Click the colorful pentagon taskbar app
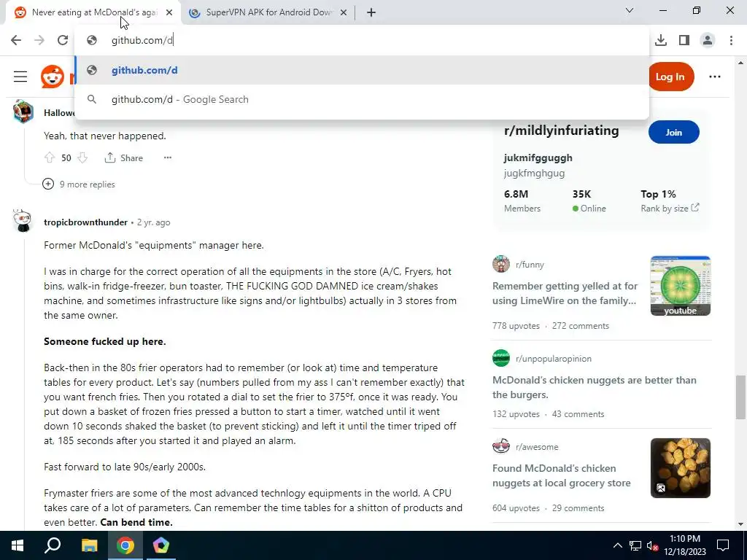Viewport: 747px width, 560px height. tap(161, 545)
